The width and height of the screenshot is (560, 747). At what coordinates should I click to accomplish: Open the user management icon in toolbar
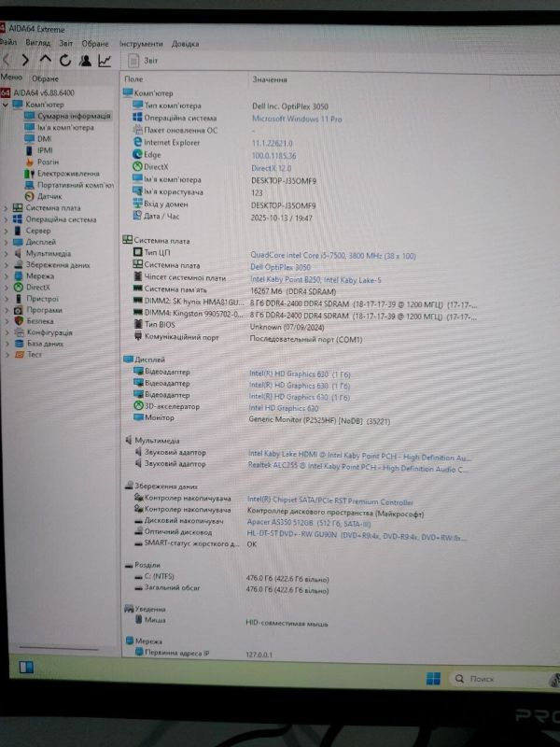coord(85,61)
